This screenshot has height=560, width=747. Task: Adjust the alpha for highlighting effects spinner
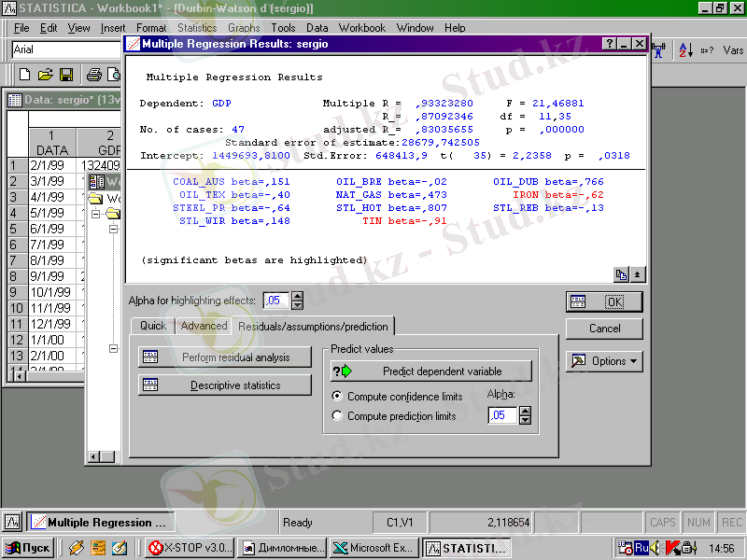point(298,301)
